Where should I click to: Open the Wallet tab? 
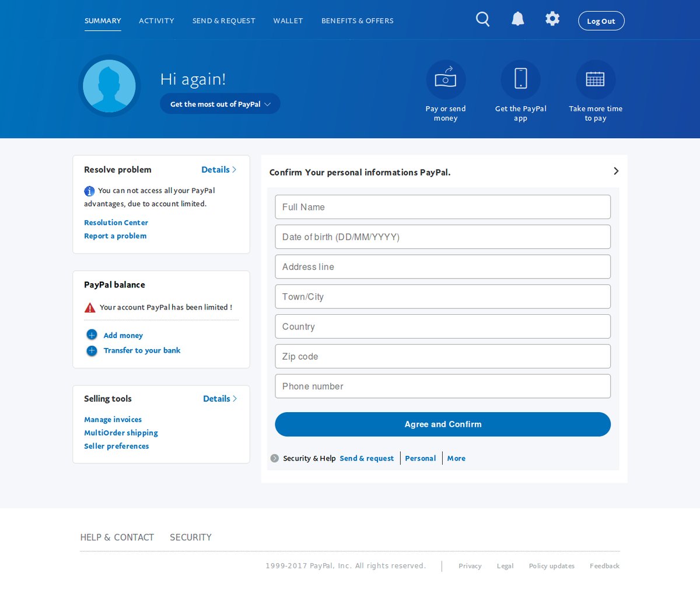[x=288, y=21]
